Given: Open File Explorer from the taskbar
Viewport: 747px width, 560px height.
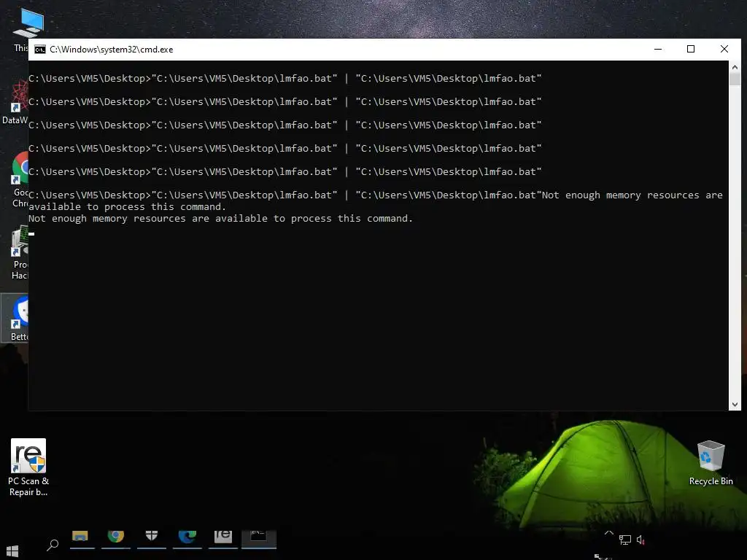Looking at the screenshot, I should pyautogui.click(x=80, y=537).
